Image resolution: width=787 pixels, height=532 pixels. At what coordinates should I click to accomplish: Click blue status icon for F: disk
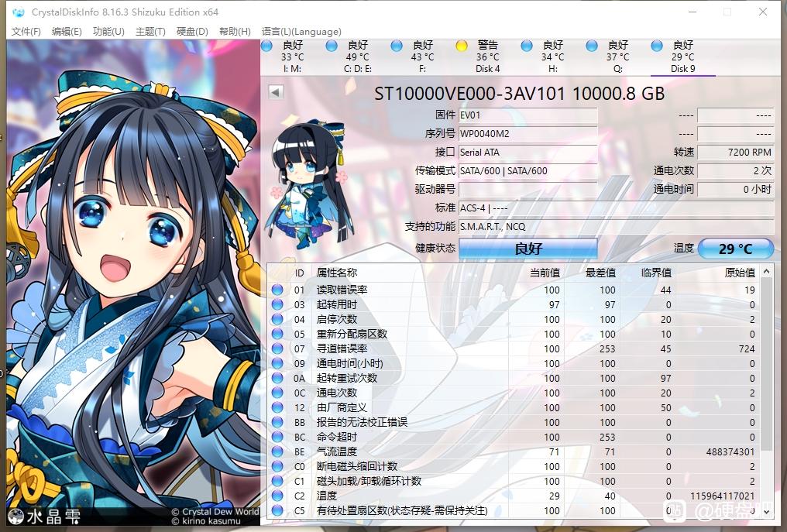tap(397, 46)
